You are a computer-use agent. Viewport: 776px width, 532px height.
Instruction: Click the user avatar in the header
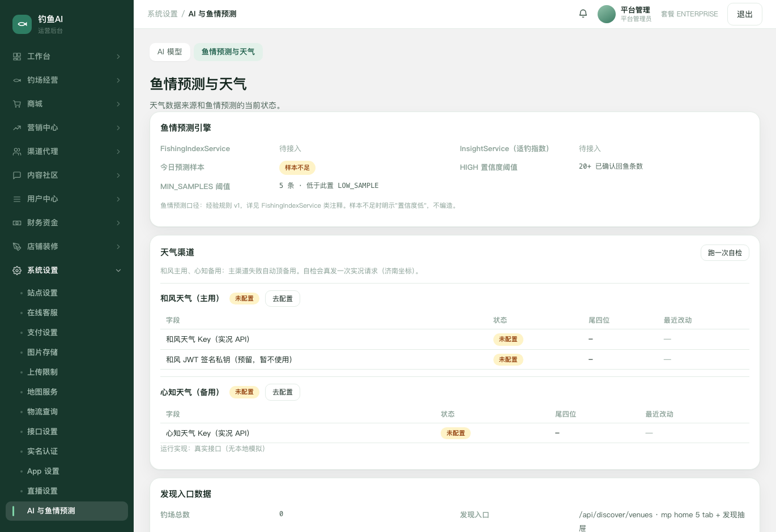coord(607,14)
